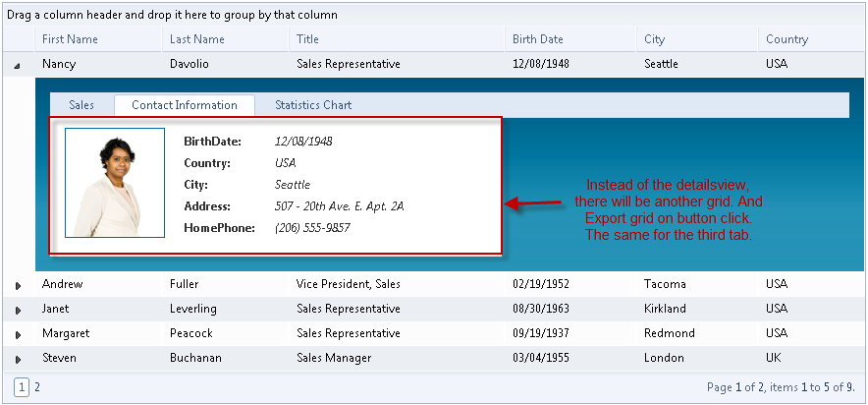This screenshot has width=868, height=405.
Task: Expand Janet Leverling's row details
Action: (x=18, y=310)
